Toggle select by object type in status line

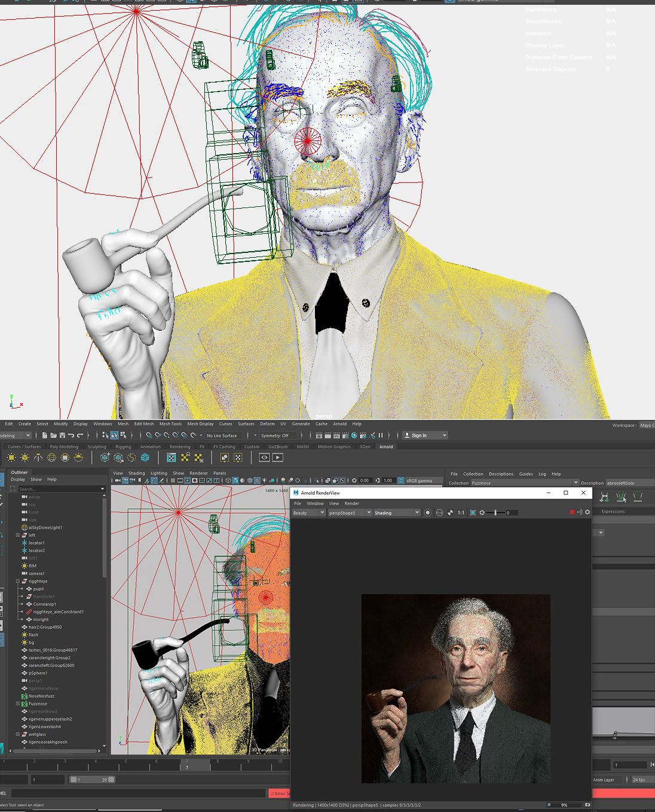[x=114, y=435]
